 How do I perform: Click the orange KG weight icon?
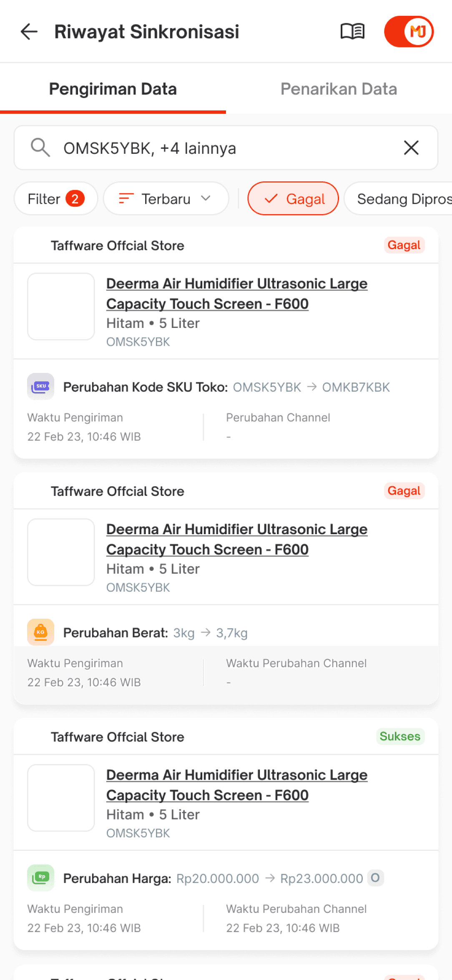40,632
